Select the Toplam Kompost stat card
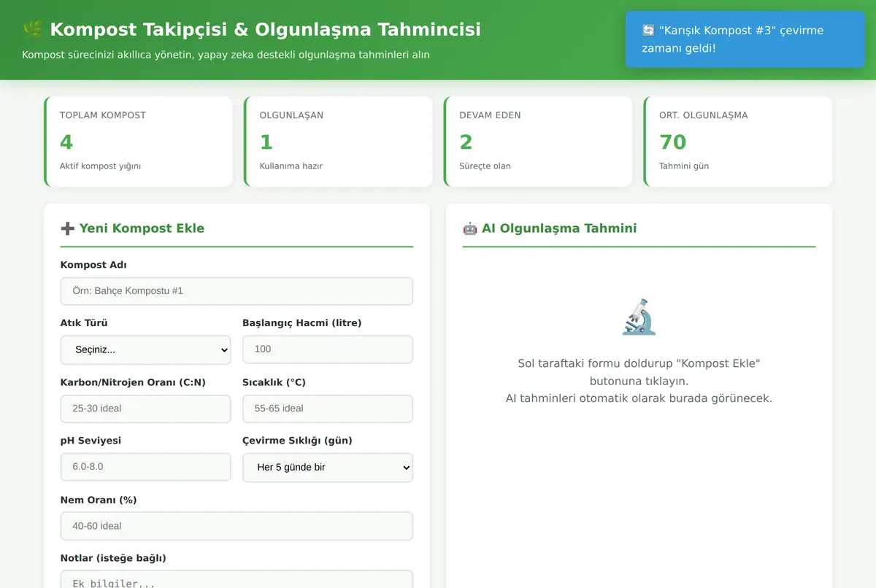Viewport: 876px width, 588px height. point(138,142)
